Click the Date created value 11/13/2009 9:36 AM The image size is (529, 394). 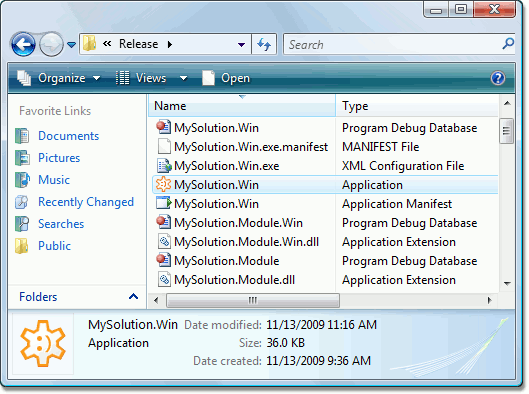[x=318, y=361]
